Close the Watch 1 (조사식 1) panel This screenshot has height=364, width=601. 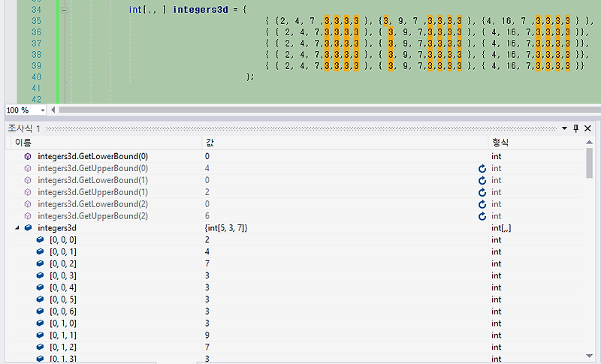[587, 128]
